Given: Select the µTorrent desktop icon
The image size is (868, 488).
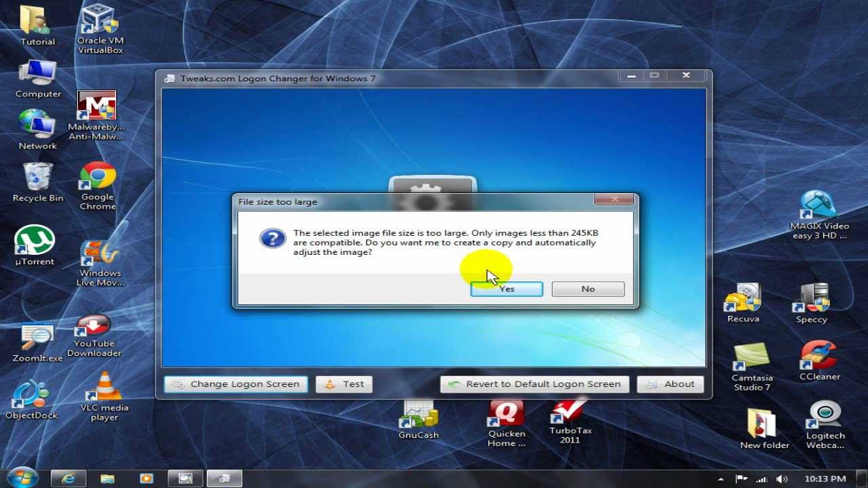Looking at the screenshot, I should click(35, 246).
